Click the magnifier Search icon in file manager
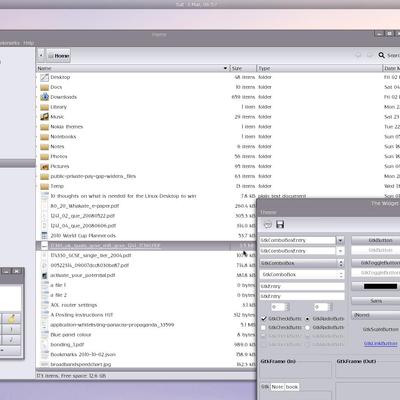 (381, 55)
